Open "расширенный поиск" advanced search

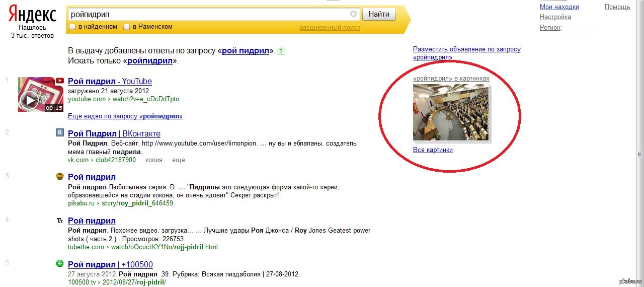(330, 28)
